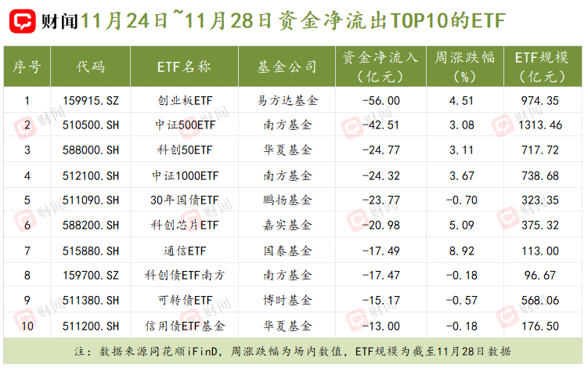Click code 511090.SH

pyautogui.click(x=91, y=200)
